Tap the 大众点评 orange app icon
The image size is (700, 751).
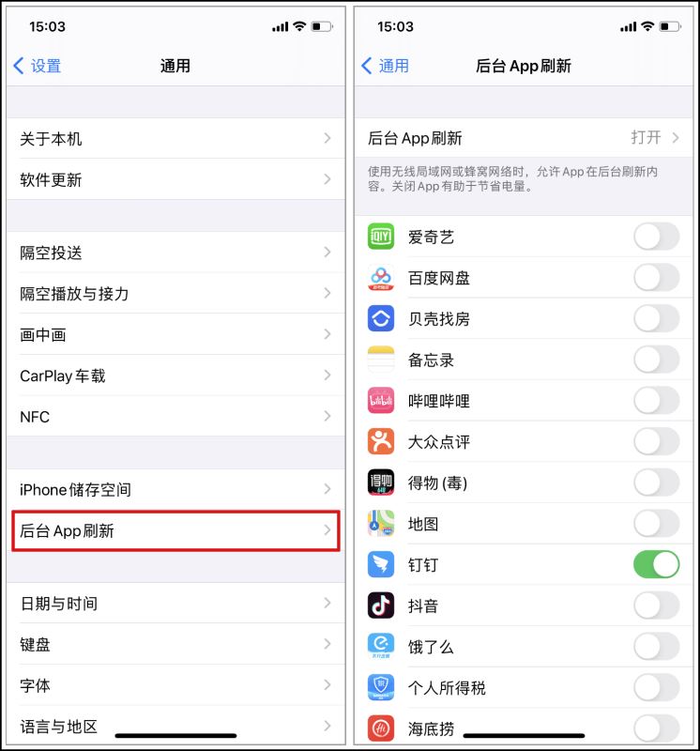pyautogui.click(x=381, y=441)
